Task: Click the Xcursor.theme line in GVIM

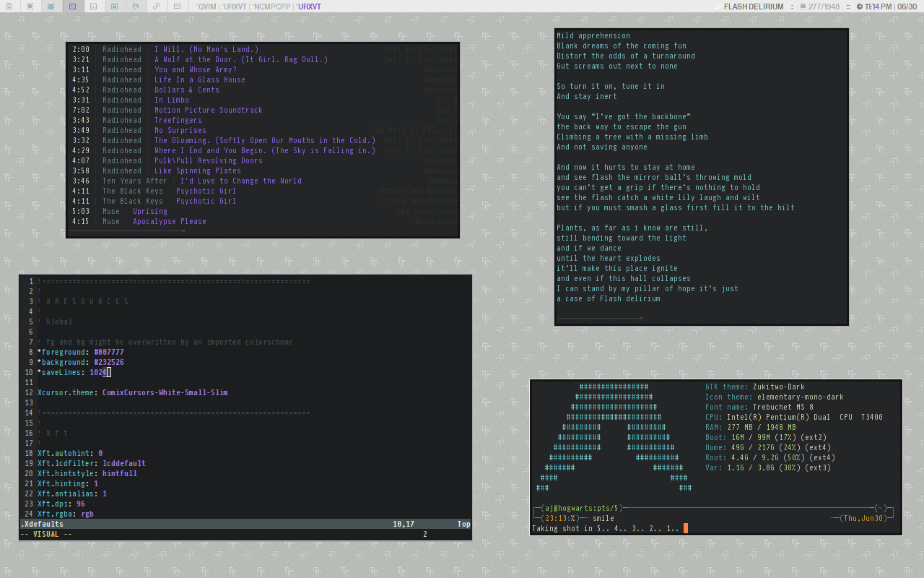Action: [x=133, y=392]
